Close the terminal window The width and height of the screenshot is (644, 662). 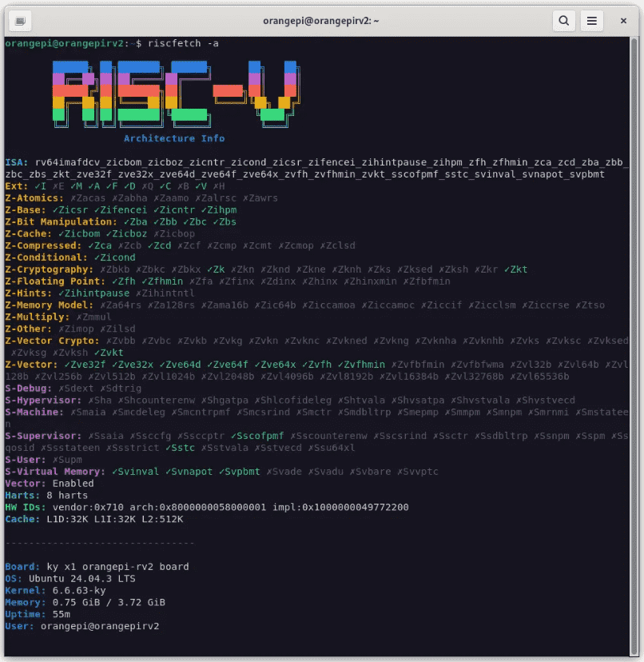(x=623, y=21)
